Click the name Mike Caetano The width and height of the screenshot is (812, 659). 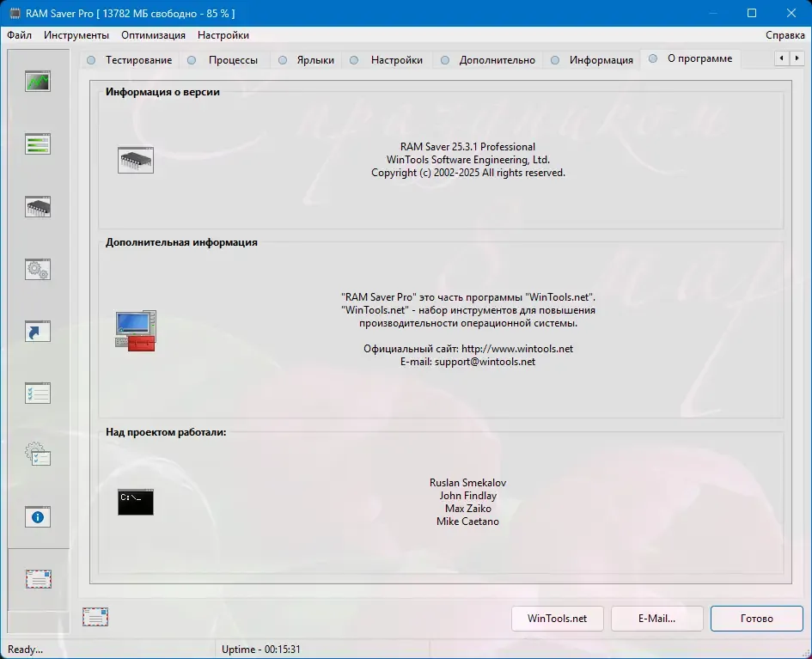(x=467, y=522)
